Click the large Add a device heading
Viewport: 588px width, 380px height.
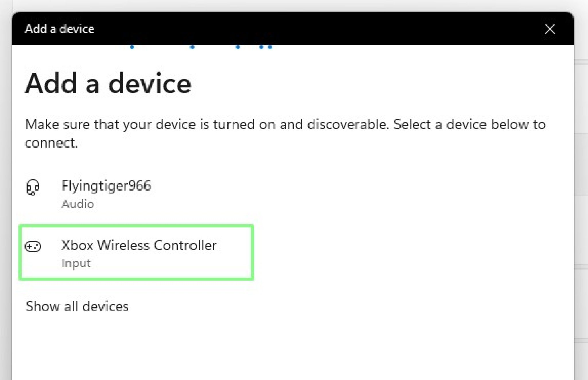click(108, 84)
